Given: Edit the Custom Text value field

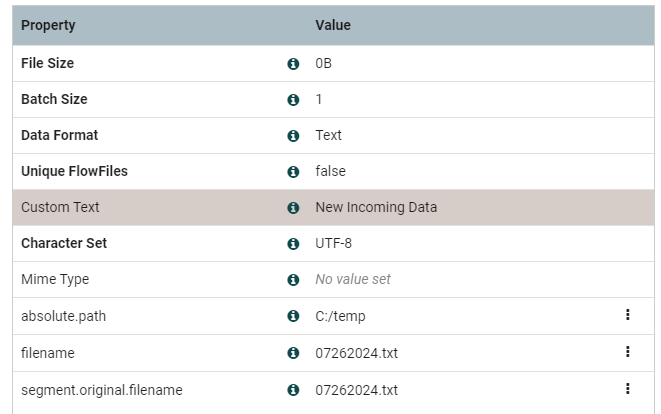Looking at the screenshot, I should point(376,208).
